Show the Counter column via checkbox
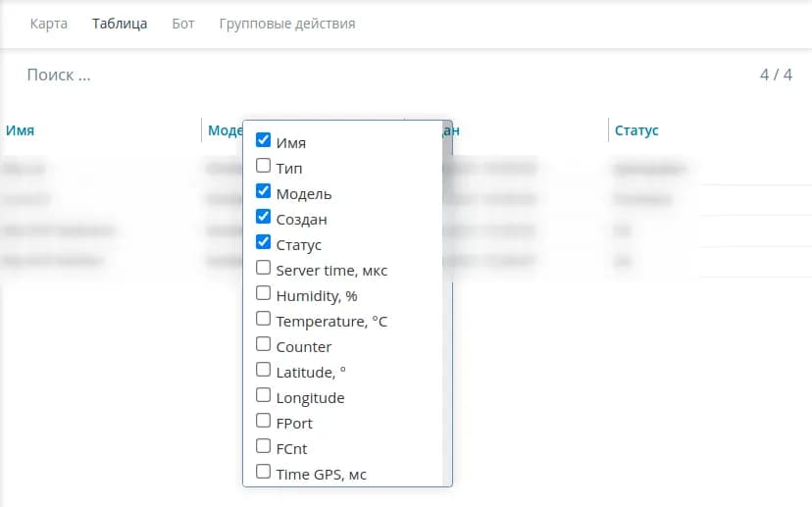The width and height of the screenshot is (812, 507). point(263,344)
